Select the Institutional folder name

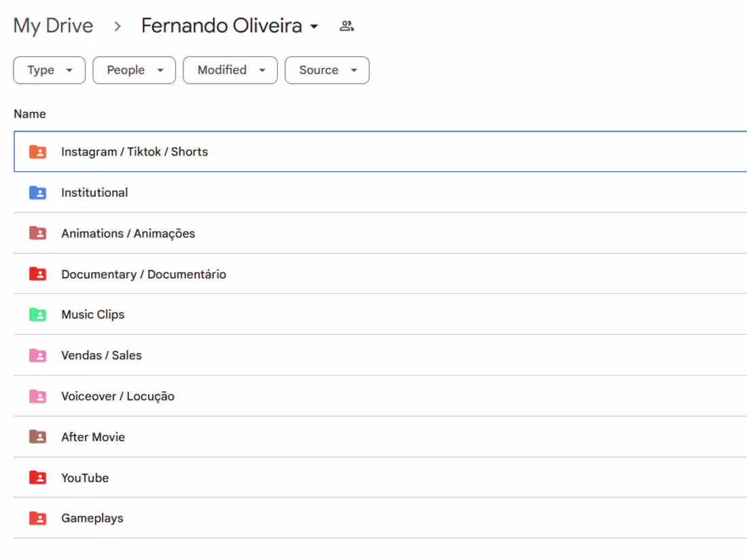click(x=95, y=193)
